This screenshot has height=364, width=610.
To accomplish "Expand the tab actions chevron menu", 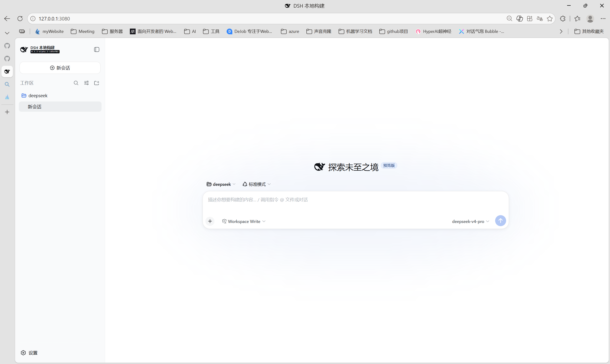I will point(7,33).
